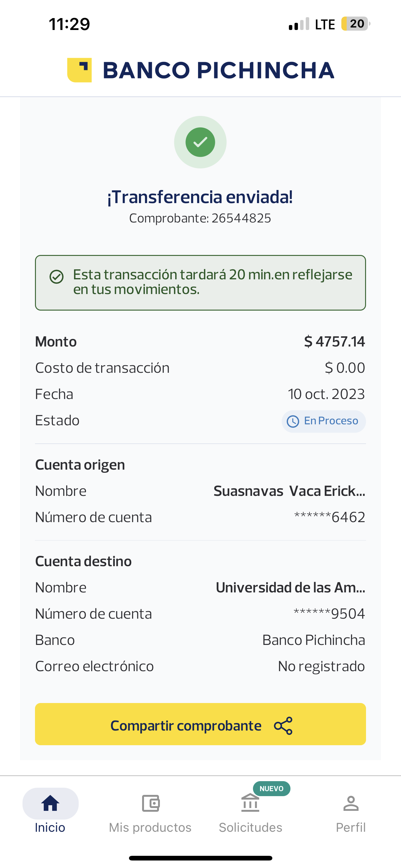Switch to the Solicitudes tab label
The width and height of the screenshot is (401, 868).
[250, 828]
